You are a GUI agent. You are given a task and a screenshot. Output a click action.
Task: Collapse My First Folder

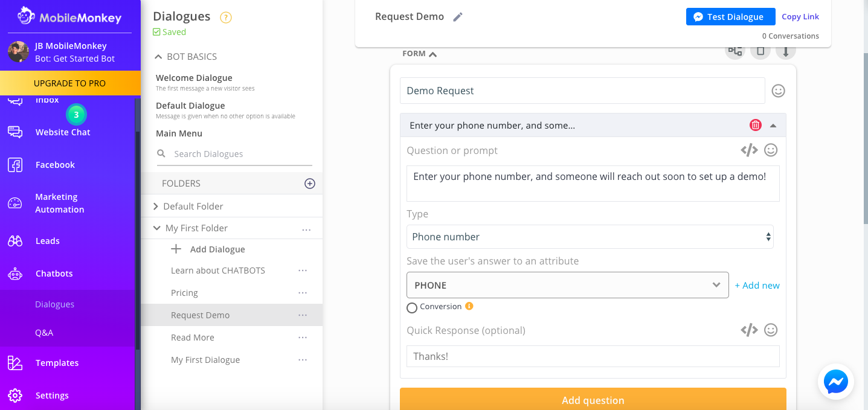(x=156, y=228)
